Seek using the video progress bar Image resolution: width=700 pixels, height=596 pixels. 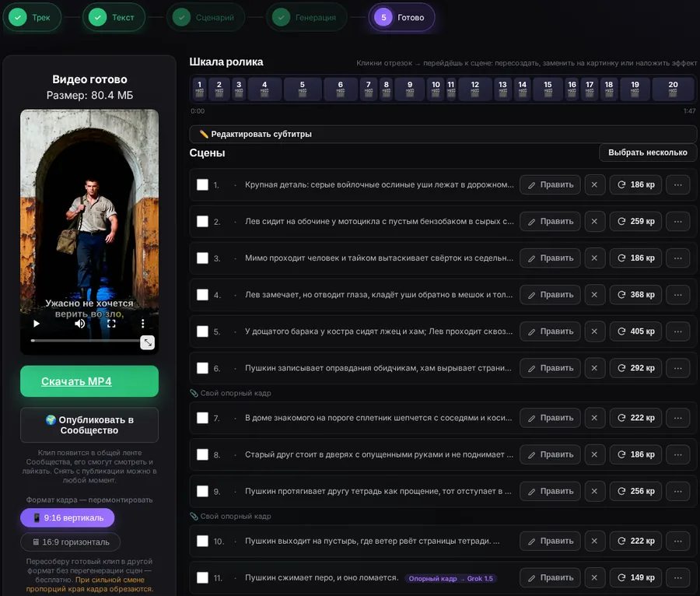point(86,341)
